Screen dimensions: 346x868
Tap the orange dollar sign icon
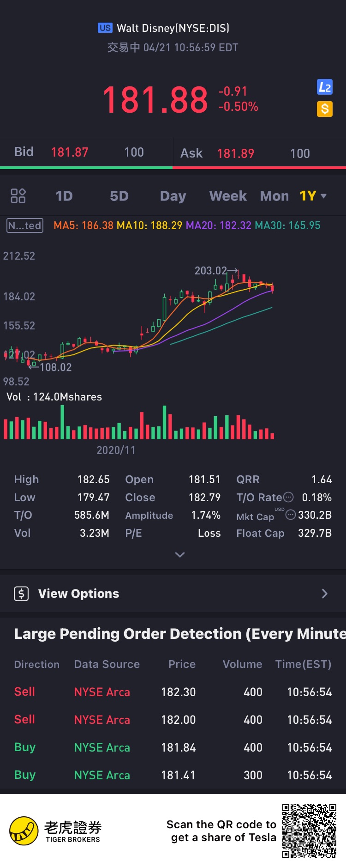pos(325,109)
